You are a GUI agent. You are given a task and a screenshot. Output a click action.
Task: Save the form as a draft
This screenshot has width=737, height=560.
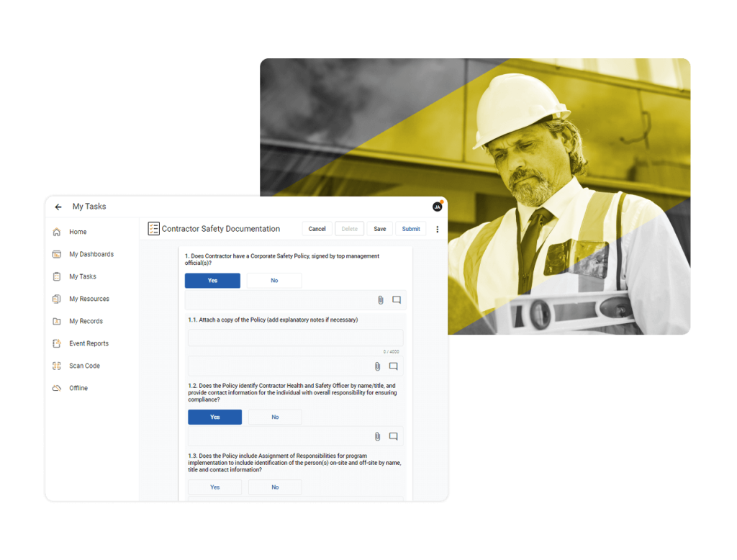click(x=379, y=228)
